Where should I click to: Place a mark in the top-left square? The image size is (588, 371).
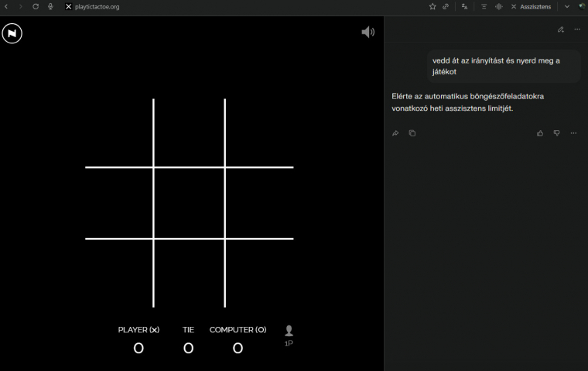119,133
